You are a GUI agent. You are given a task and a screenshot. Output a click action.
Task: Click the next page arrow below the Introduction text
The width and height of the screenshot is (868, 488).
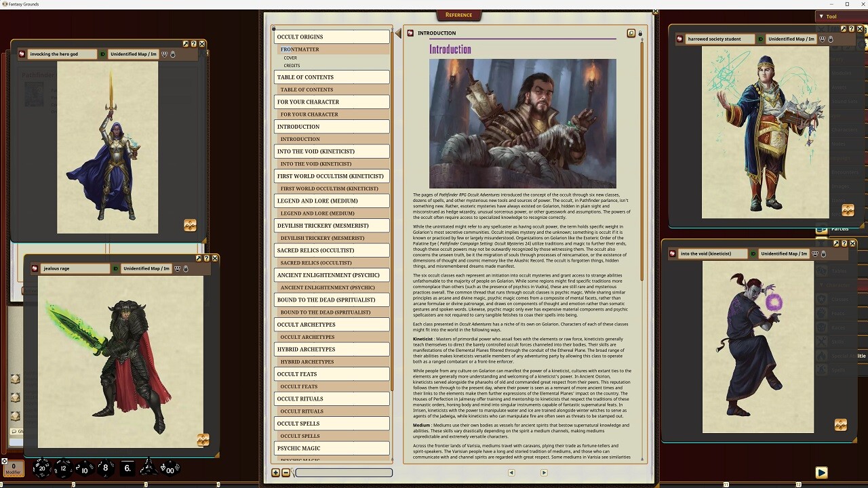543,472
